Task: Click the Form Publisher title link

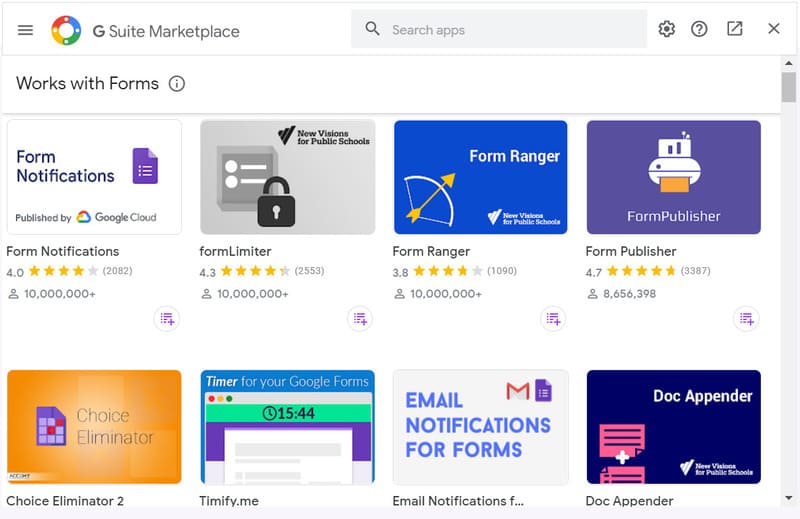Action: point(631,251)
